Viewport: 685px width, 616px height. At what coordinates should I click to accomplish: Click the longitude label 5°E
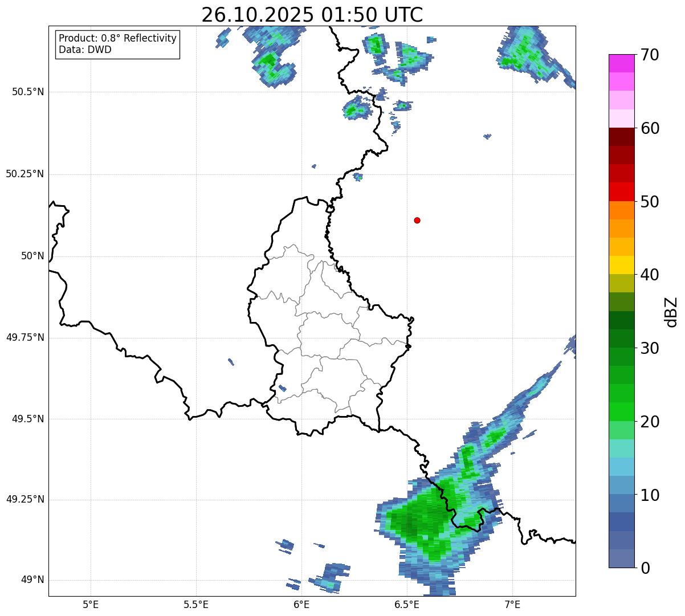click(x=91, y=604)
